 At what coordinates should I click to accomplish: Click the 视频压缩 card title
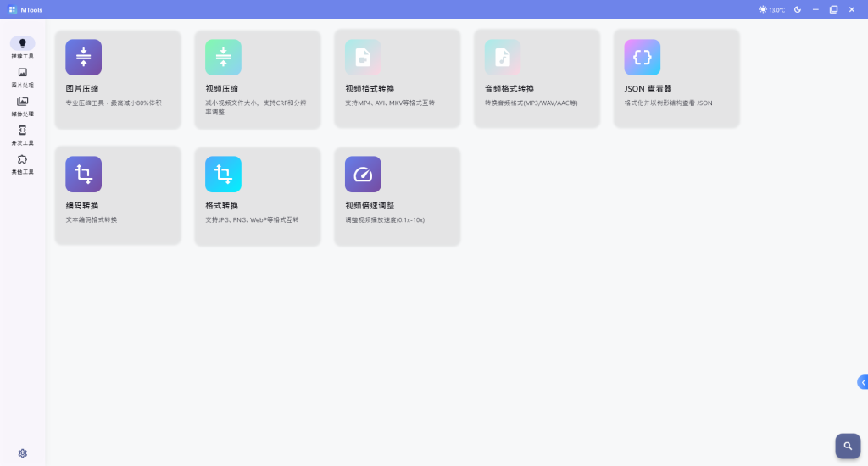pos(221,89)
